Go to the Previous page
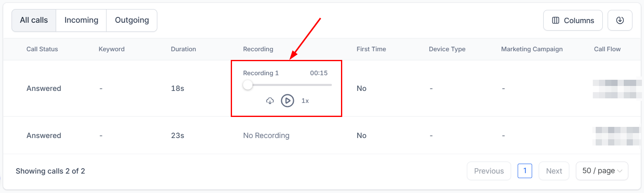Image resolution: width=644 pixels, height=193 pixels. (489, 171)
